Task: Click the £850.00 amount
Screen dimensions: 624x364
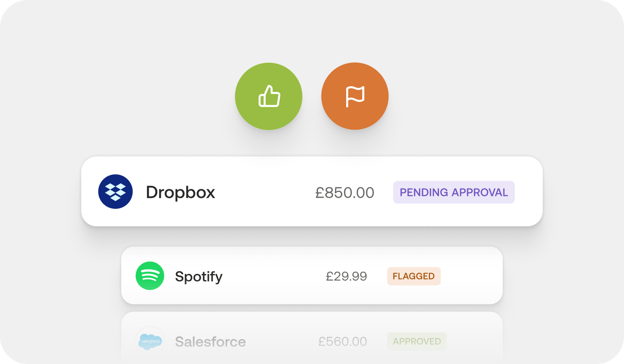Action: coord(344,192)
